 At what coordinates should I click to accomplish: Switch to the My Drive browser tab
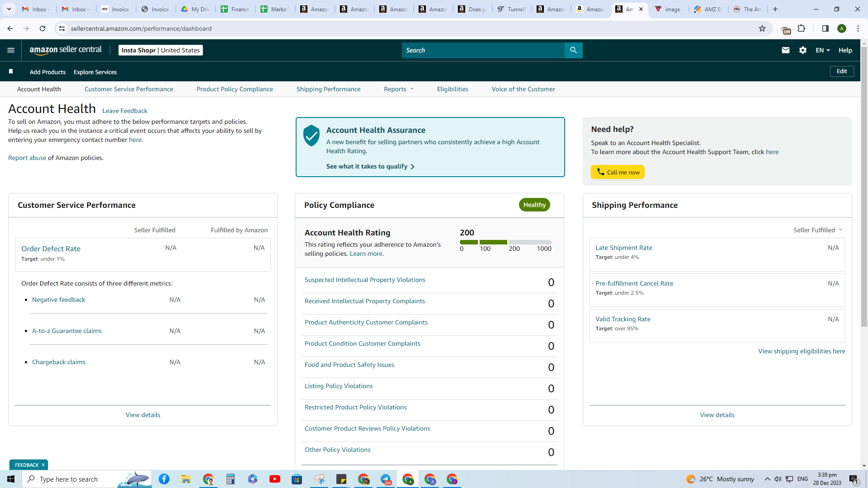[196, 9]
